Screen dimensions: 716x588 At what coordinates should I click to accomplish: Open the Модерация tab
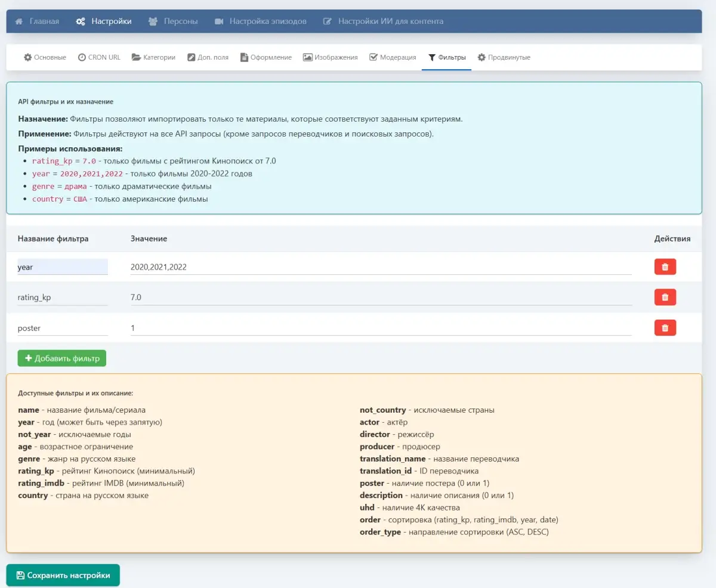point(393,57)
